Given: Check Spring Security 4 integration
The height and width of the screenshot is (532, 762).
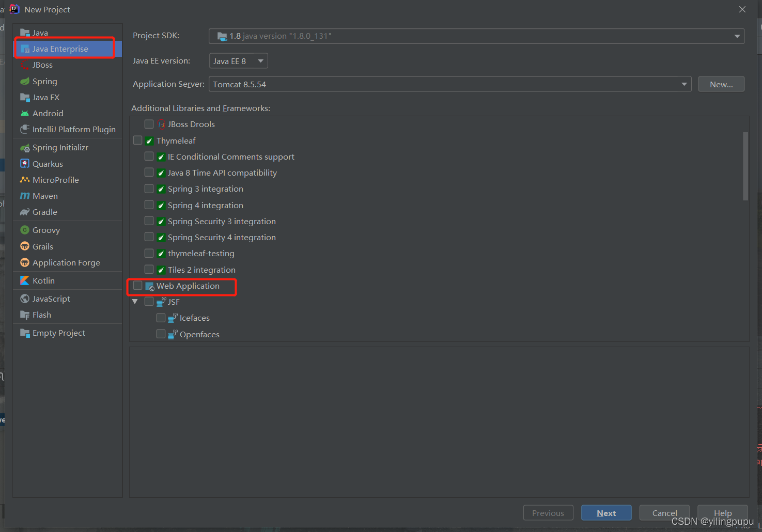Looking at the screenshot, I should pyautogui.click(x=149, y=237).
